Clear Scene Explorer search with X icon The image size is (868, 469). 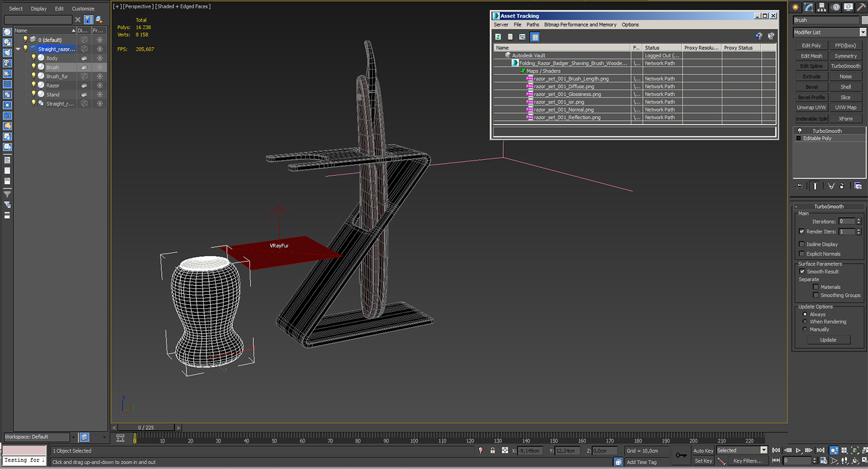coord(77,19)
